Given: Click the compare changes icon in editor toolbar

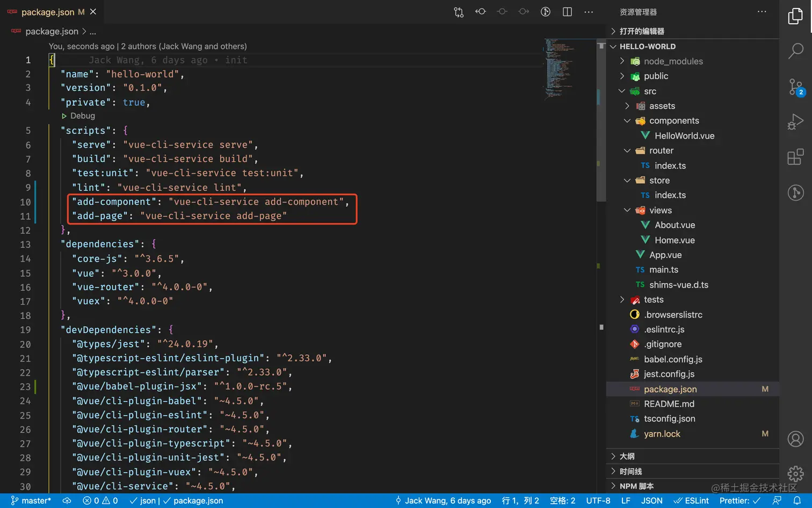Looking at the screenshot, I should tap(459, 12).
